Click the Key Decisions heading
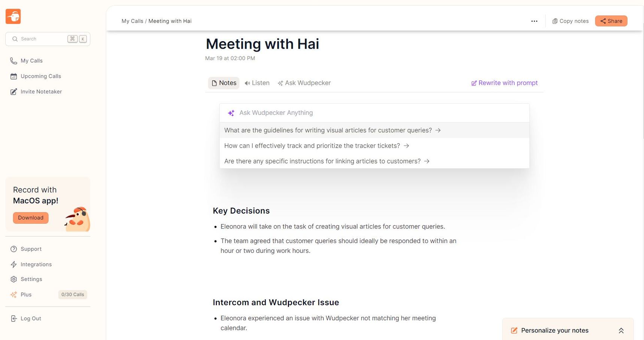644x340 pixels. pyautogui.click(x=241, y=211)
